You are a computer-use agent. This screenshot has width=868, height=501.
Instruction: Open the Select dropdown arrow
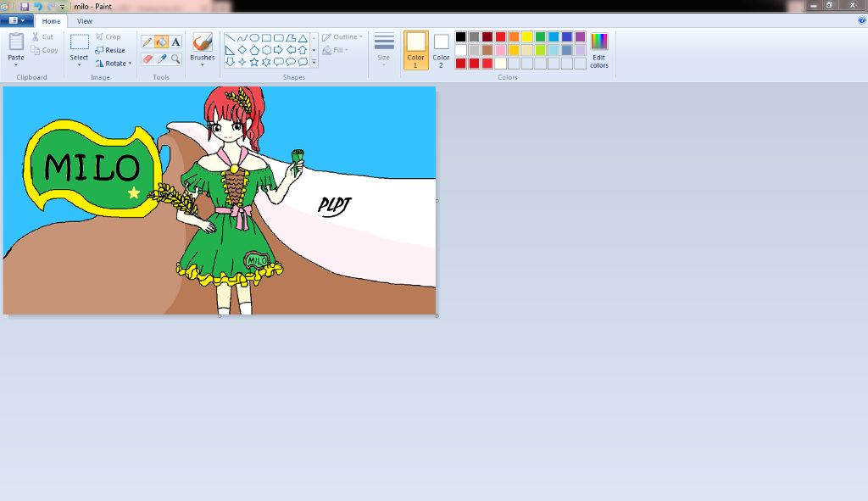point(79,64)
